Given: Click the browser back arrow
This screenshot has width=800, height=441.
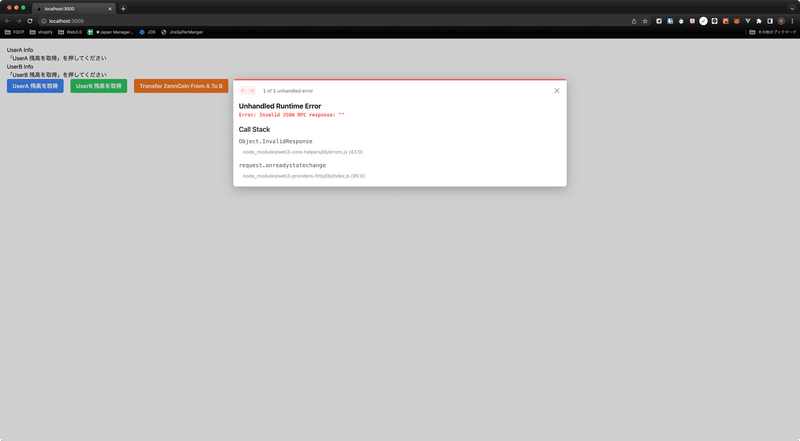Looking at the screenshot, I should (x=7, y=21).
